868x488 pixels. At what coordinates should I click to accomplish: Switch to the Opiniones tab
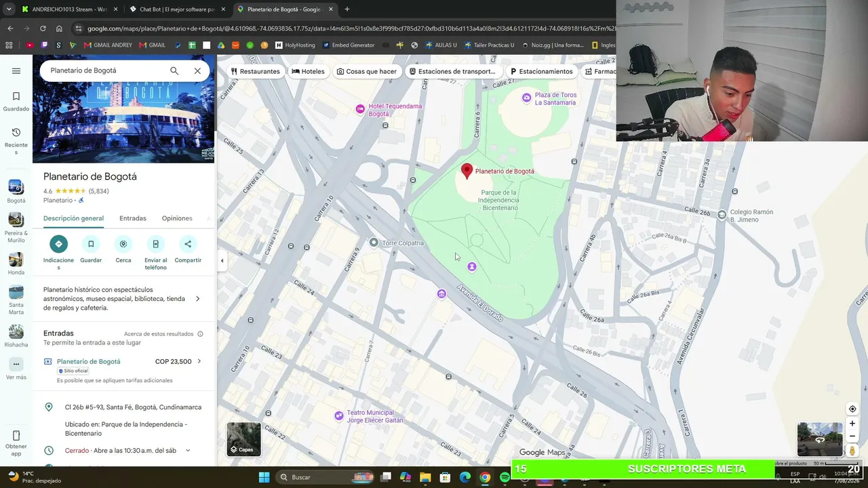(177, 218)
